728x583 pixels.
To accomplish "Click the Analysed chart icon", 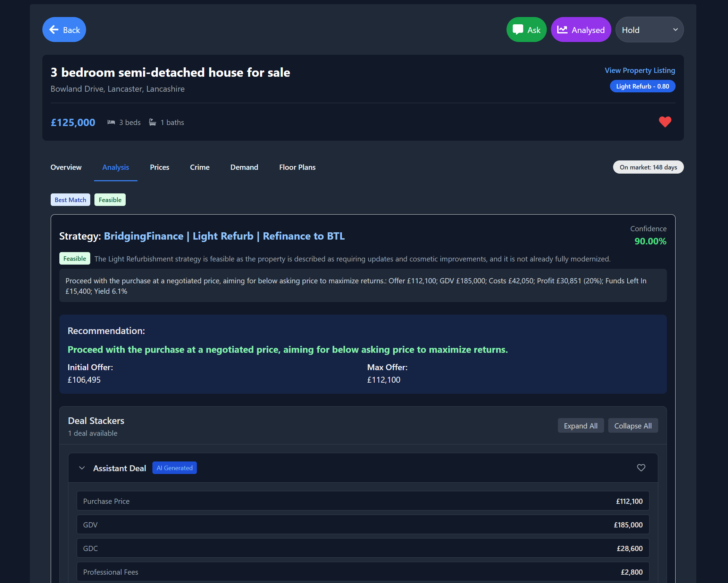I will [x=562, y=30].
